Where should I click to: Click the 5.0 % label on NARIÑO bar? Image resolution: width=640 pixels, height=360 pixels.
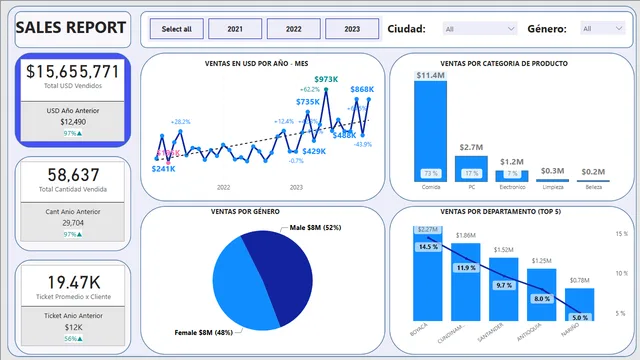(x=580, y=318)
